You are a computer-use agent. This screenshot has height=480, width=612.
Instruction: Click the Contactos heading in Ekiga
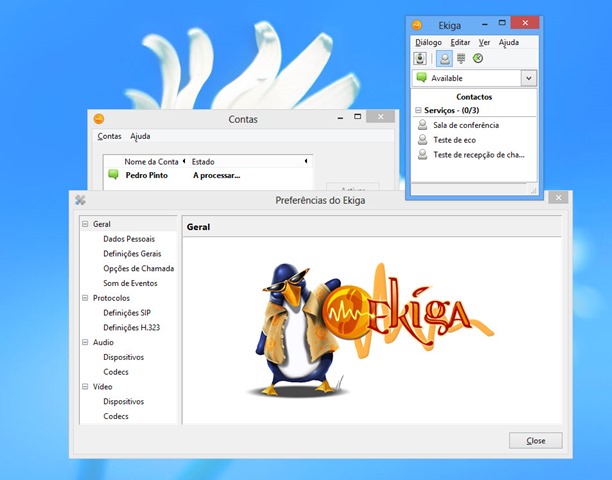[x=474, y=97]
